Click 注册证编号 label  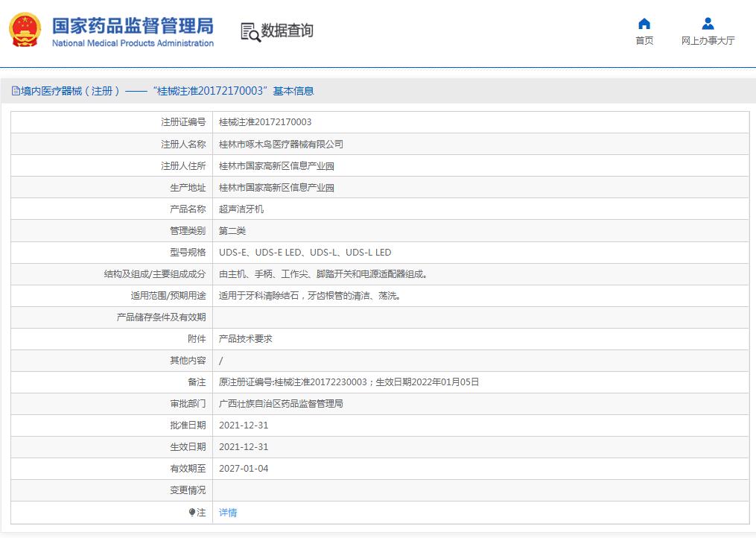click(x=183, y=122)
